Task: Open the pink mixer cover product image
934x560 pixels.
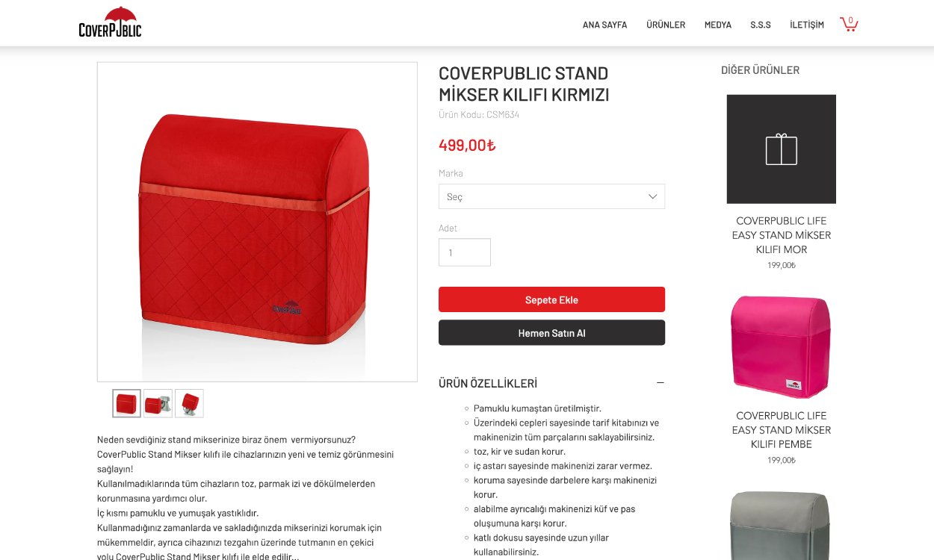Action: (x=781, y=343)
